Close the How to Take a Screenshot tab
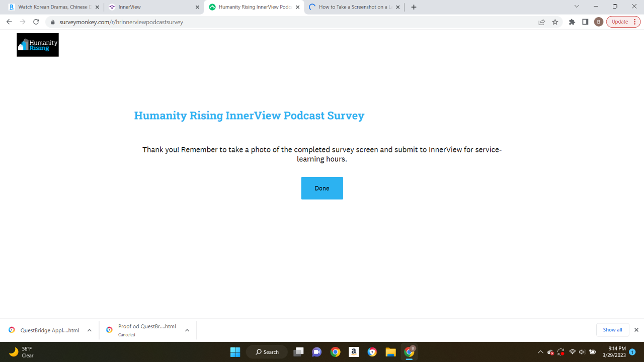This screenshot has height=362, width=644. tap(397, 8)
